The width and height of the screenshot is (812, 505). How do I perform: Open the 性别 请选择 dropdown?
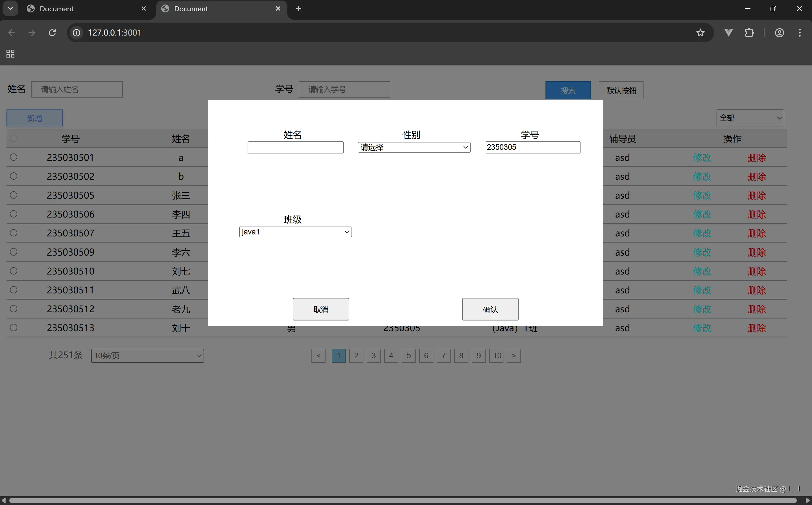point(414,147)
